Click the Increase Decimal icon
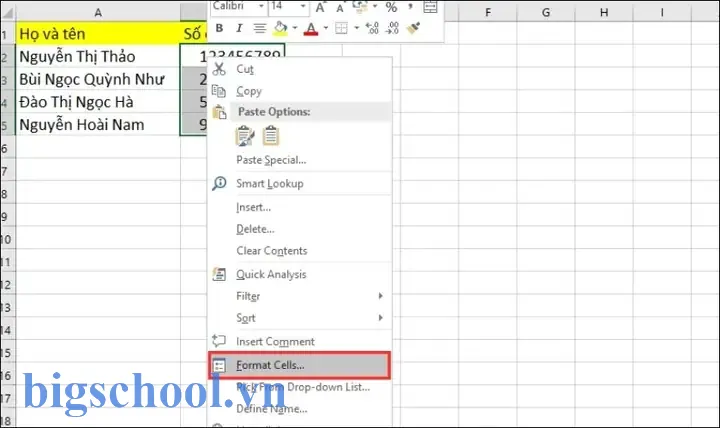 pyautogui.click(x=372, y=28)
